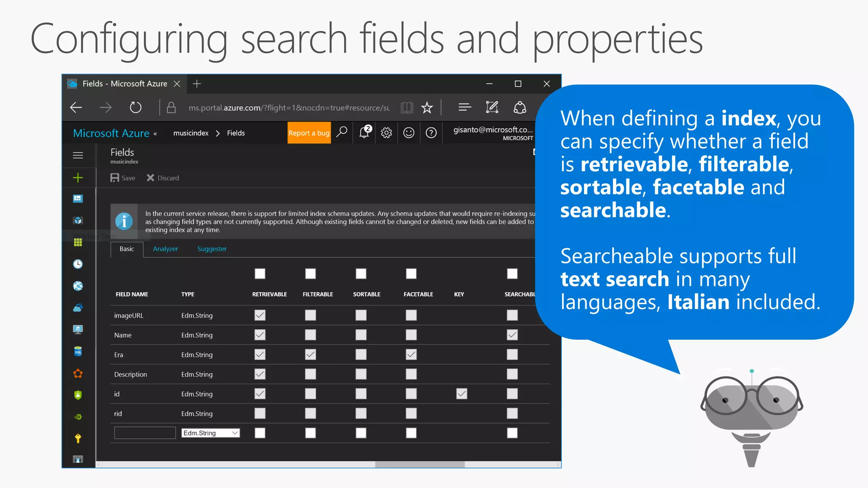This screenshot has width=868, height=488.
Task: Click the feedback smiley icon
Action: pos(409,133)
